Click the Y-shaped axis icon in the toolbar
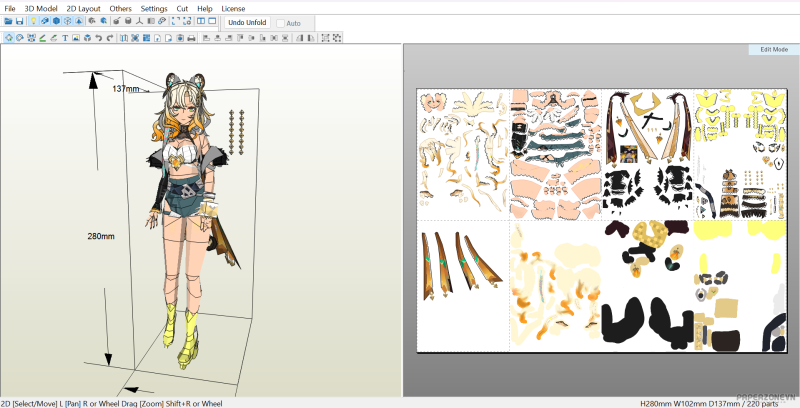800x408 pixels. pyautogui.click(x=139, y=21)
